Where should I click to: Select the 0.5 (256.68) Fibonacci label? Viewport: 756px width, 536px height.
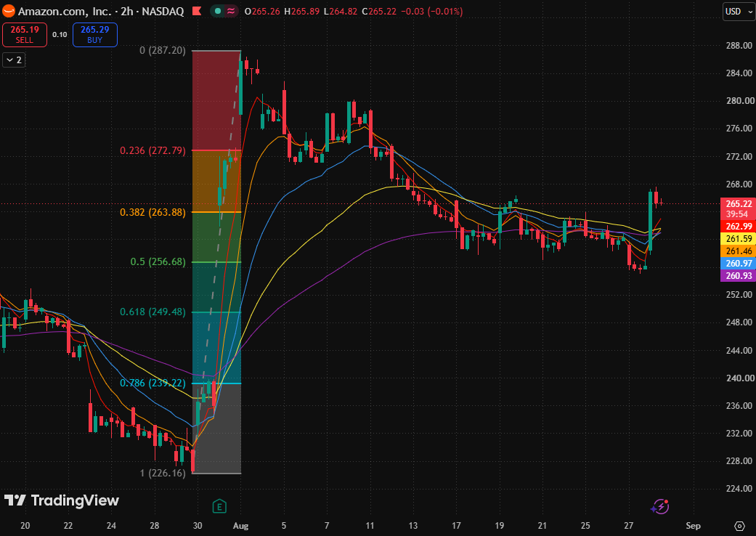pos(158,261)
